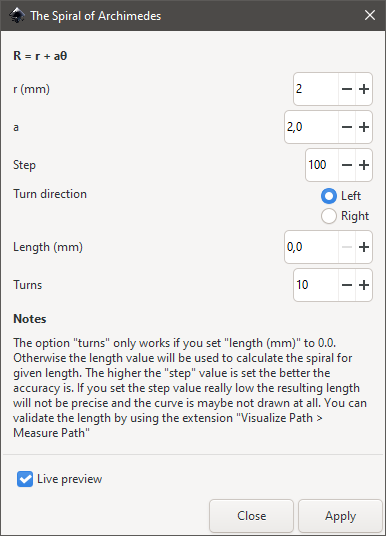386x536 pixels.
Task: Add one turn with Turns plus
Action: (x=364, y=285)
